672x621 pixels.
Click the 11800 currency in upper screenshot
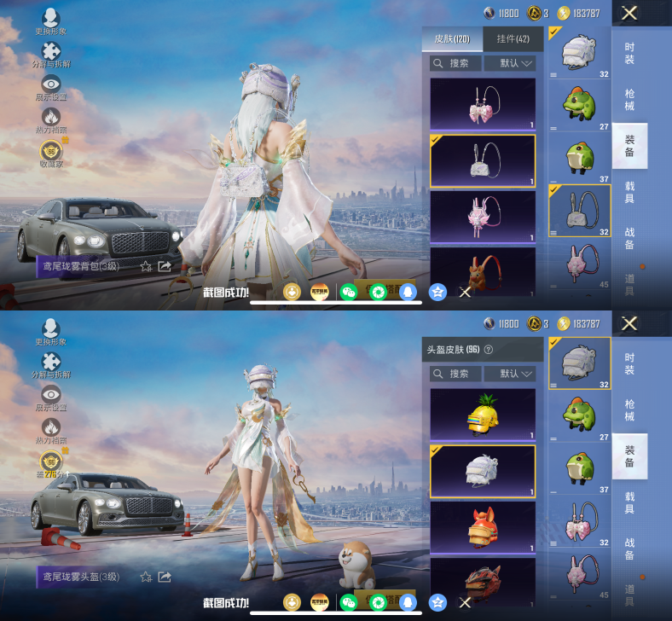pyautogui.click(x=501, y=14)
